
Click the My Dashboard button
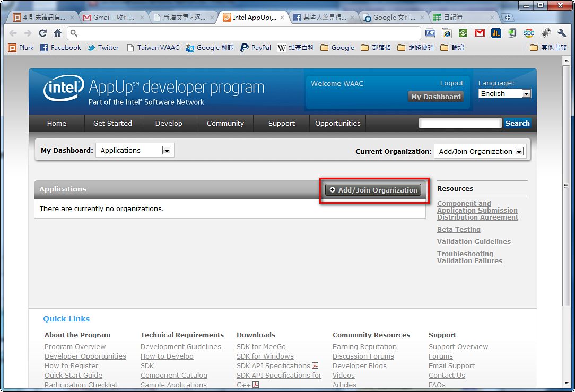pyautogui.click(x=435, y=97)
